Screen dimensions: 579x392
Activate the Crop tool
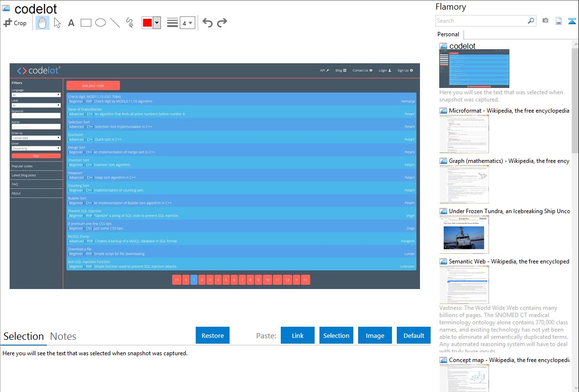pyautogui.click(x=15, y=23)
